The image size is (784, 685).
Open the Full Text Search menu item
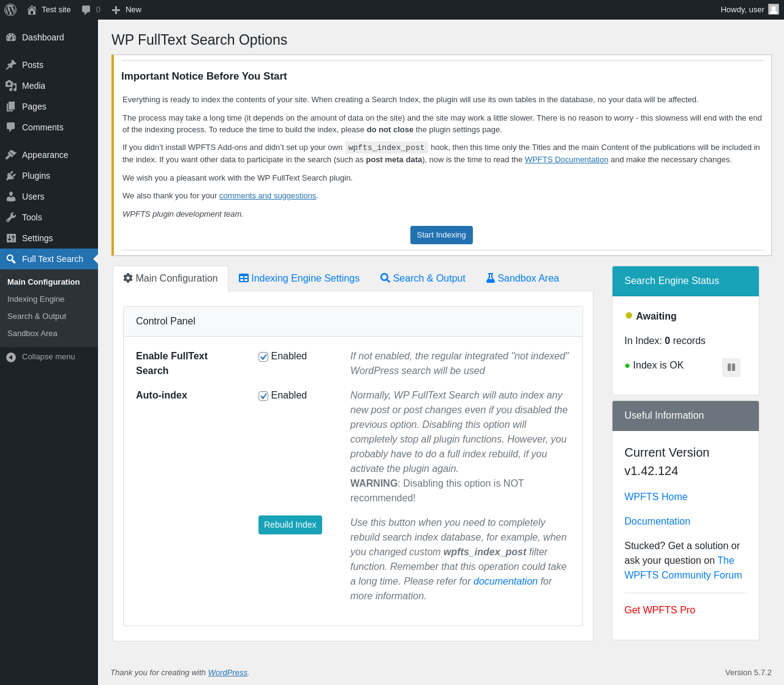(x=49, y=259)
